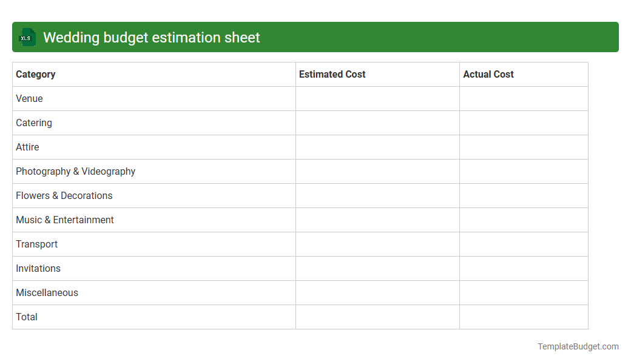Select the Actual Cost cell for Catering

pyautogui.click(x=524, y=123)
